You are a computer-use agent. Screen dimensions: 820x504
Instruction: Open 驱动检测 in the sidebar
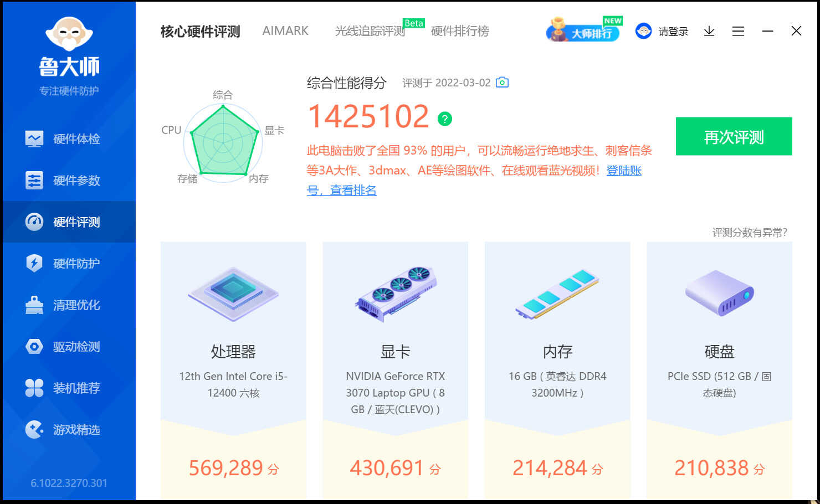pyautogui.click(x=69, y=346)
